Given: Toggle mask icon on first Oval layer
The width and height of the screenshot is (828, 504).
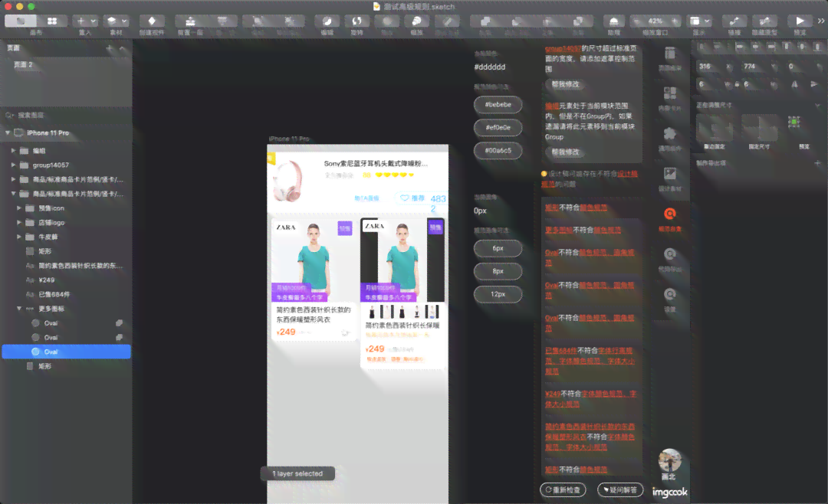Looking at the screenshot, I should click(120, 323).
